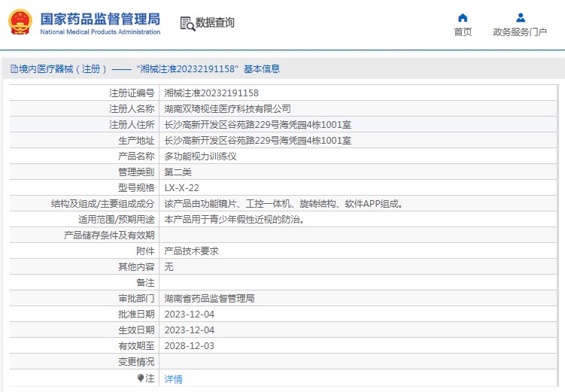Click the expiry date 2028-12-03
The width and height of the screenshot is (565, 392).
pos(189,346)
